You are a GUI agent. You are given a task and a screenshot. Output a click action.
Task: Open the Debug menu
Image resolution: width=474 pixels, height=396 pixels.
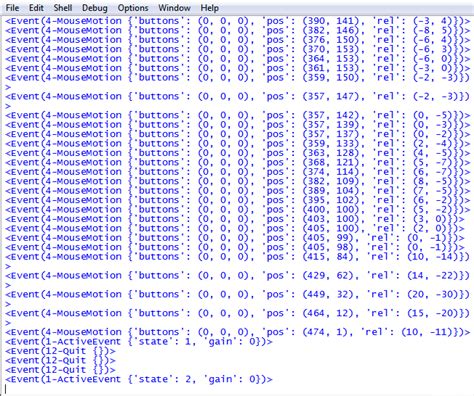click(95, 8)
